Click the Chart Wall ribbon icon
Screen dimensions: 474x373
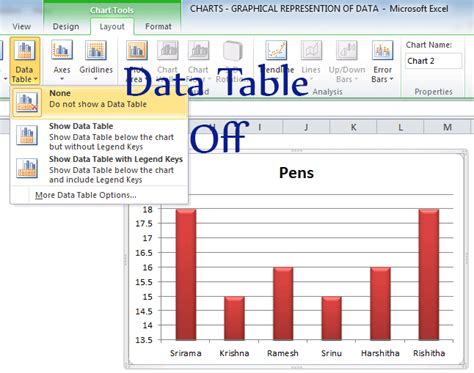pos(167,50)
